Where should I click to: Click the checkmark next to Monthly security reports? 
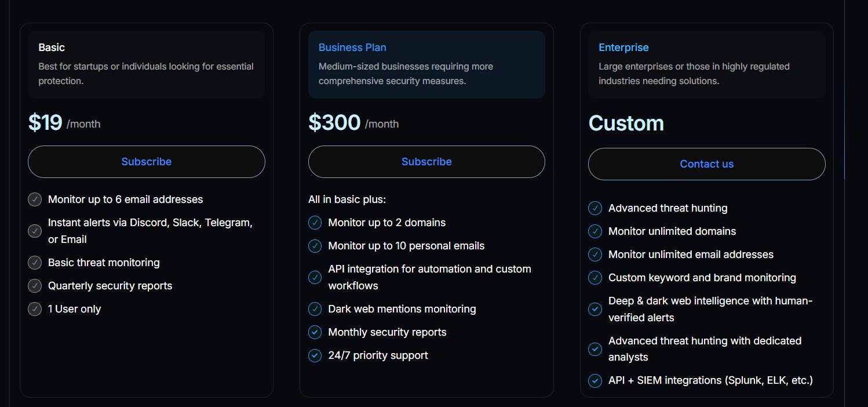pos(315,332)
